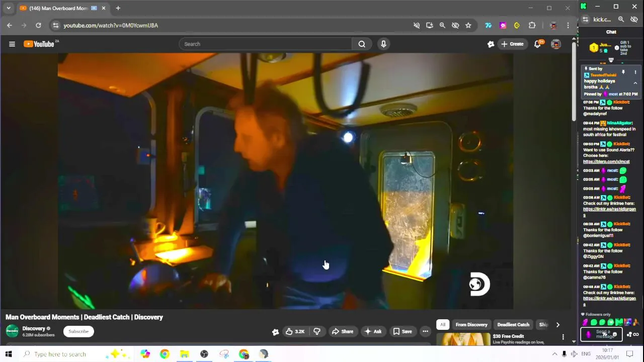Click the YouTube page vertical scrollbar
The width and height of the screenshot is (644, 362).
pyautogui.click(x=574, y=80)
